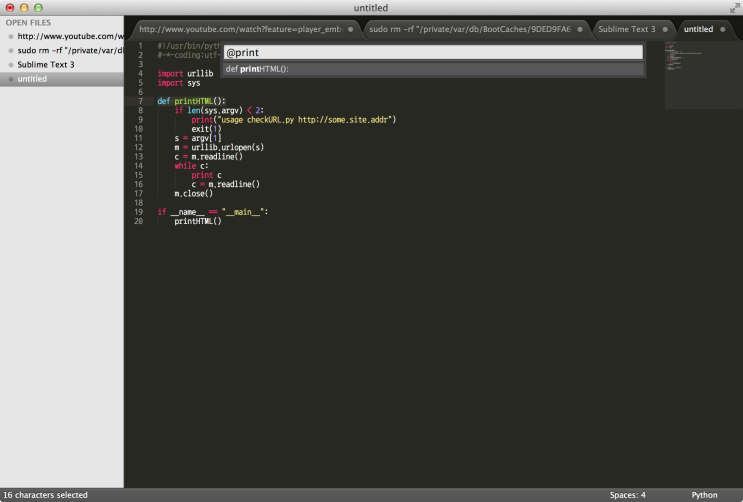Click the 'untitled' window title text
The height and width of the screenshot is (502, 743).
coord(371,8)
